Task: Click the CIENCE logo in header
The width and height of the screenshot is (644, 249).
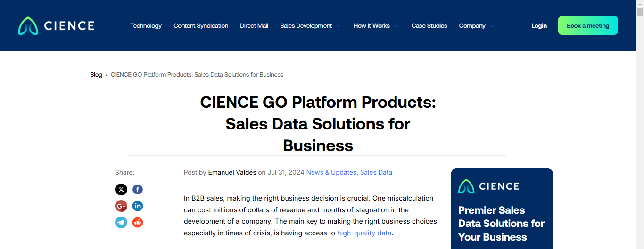Action: (x=56, y=26)
